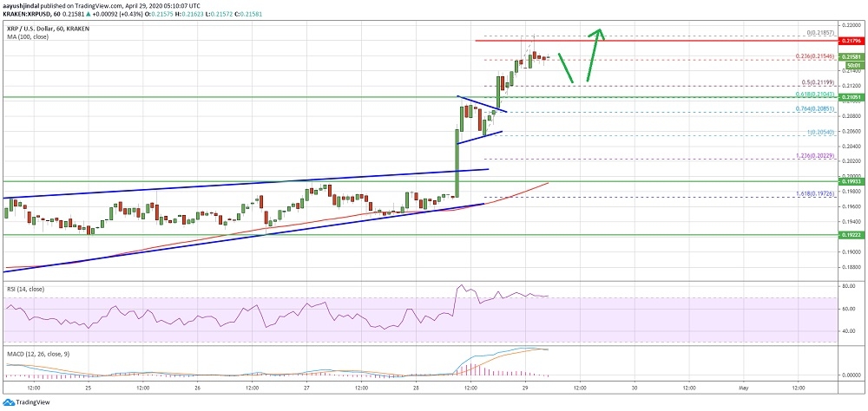This screenshot has height=411, width=868.
Task: Open the aayushjindal author name
Action: point(20,5)
